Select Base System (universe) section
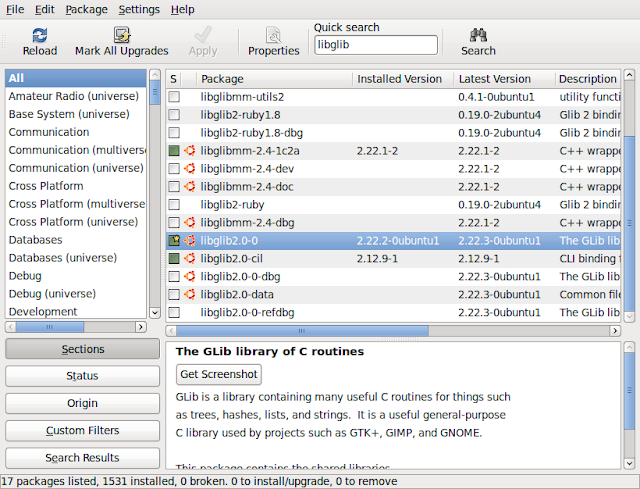 [76, 114]
